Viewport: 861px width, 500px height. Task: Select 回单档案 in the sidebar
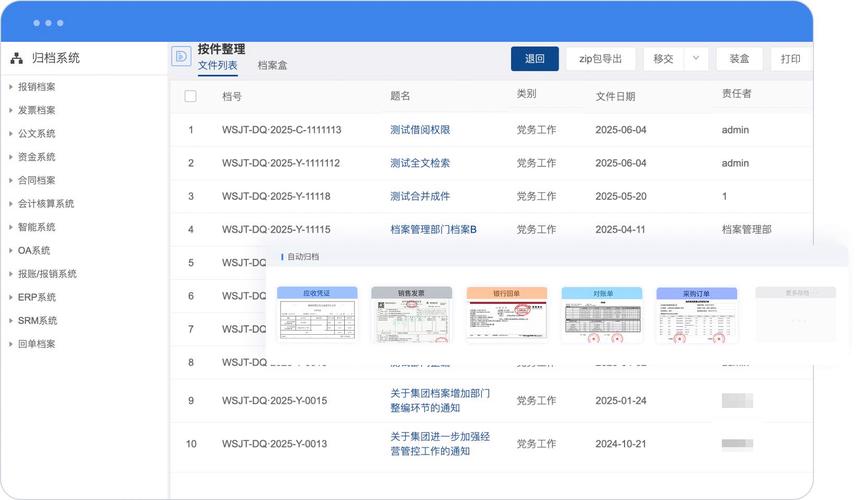click(37, 344)
